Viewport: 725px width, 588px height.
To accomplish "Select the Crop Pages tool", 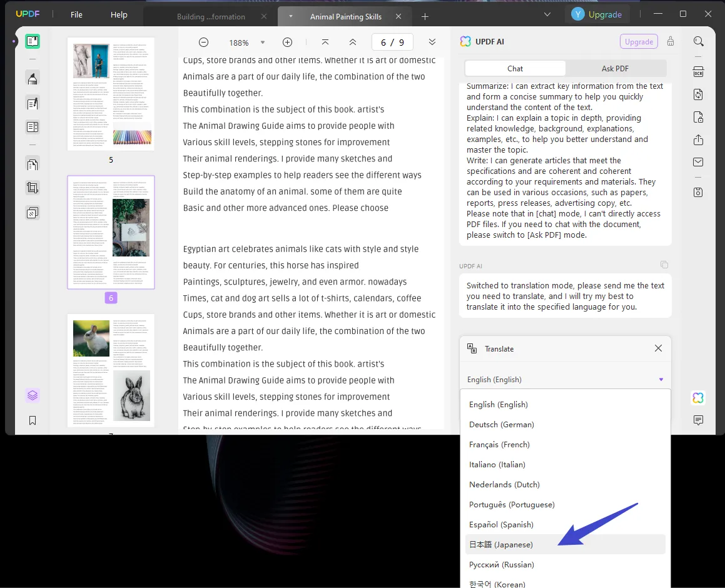I will [33, 188].
